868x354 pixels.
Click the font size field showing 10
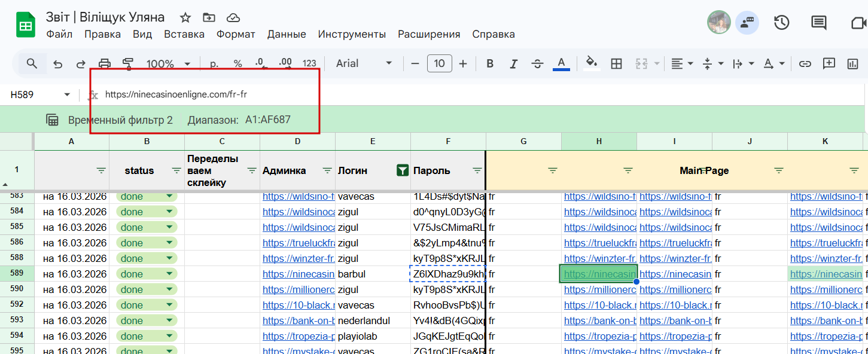[440, 63]
